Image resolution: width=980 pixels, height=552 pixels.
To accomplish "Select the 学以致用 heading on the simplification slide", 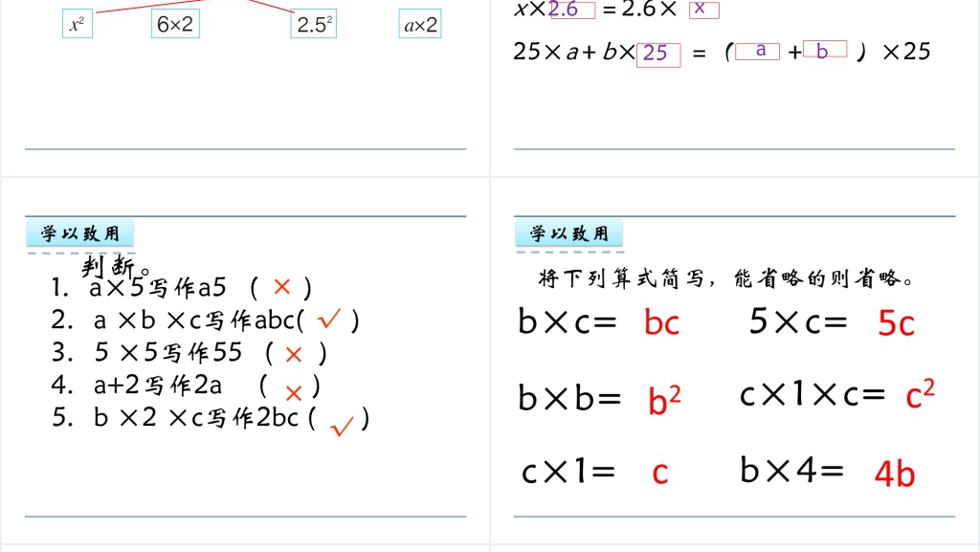I will [569, 233].
